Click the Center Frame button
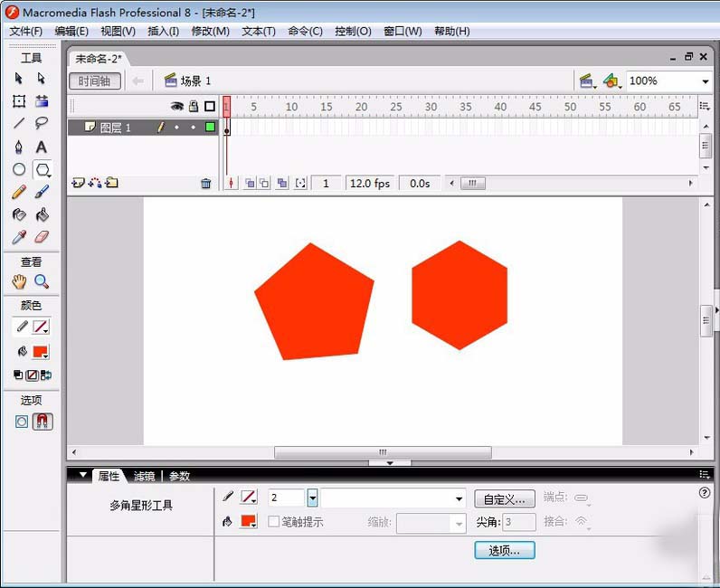This screenshot has width=720, height=588. point(231,184)
